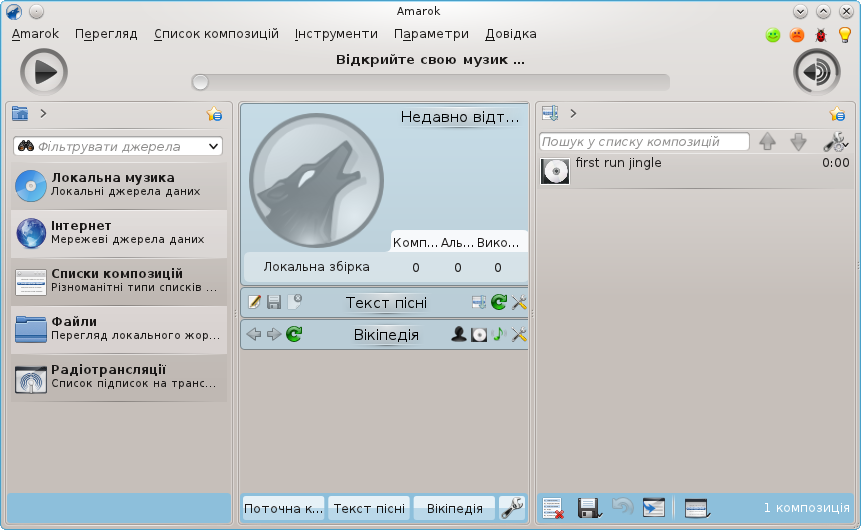Click the track progress slider handle

[200, 82]
